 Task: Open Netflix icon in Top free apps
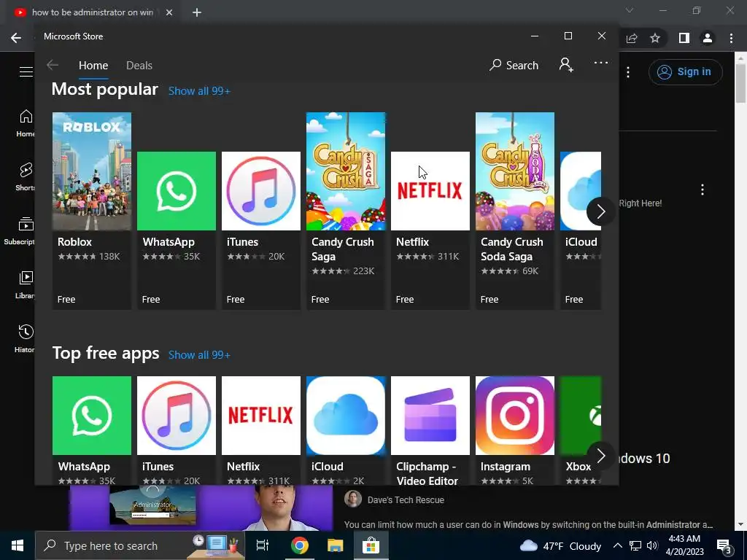click(x=261, y=416)
